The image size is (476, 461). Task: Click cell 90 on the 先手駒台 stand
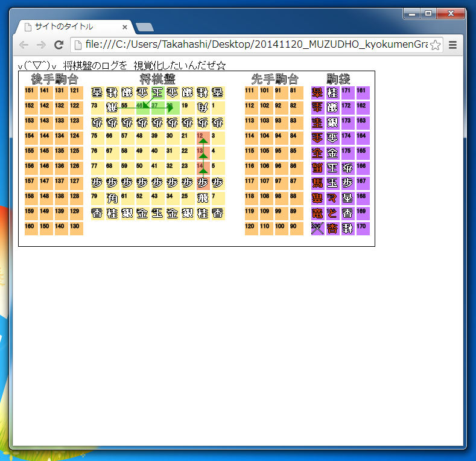point(296,229)
